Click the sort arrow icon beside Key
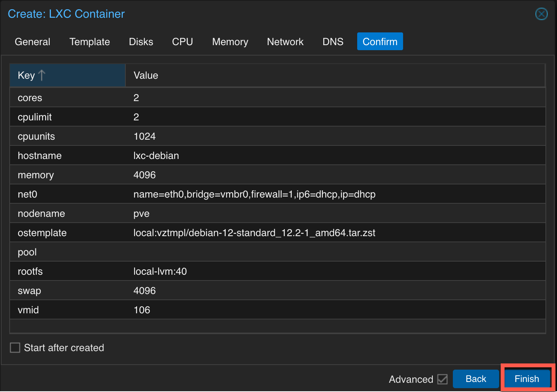 (x=42, y=75)
